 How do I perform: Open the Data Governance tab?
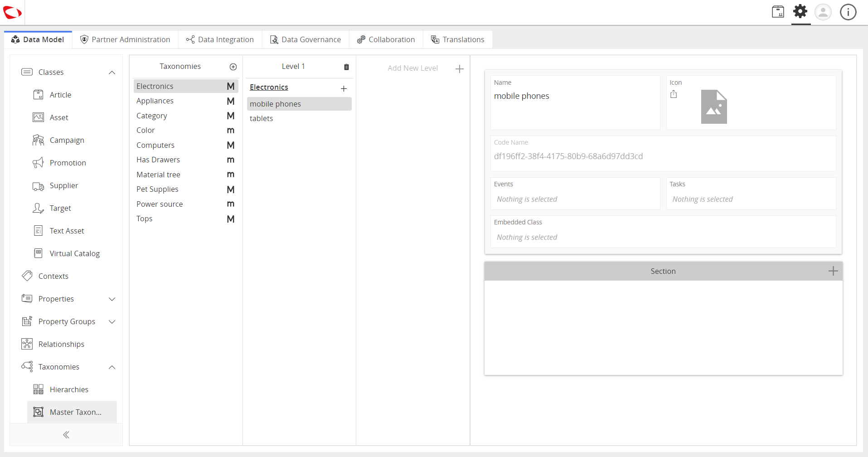click(305, 40)
